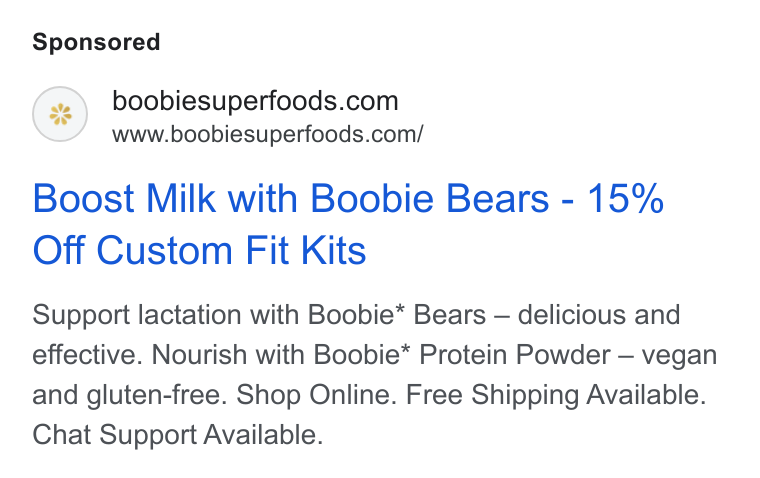
Task: Click the 15% text in the headline
Action: point(625,198)
